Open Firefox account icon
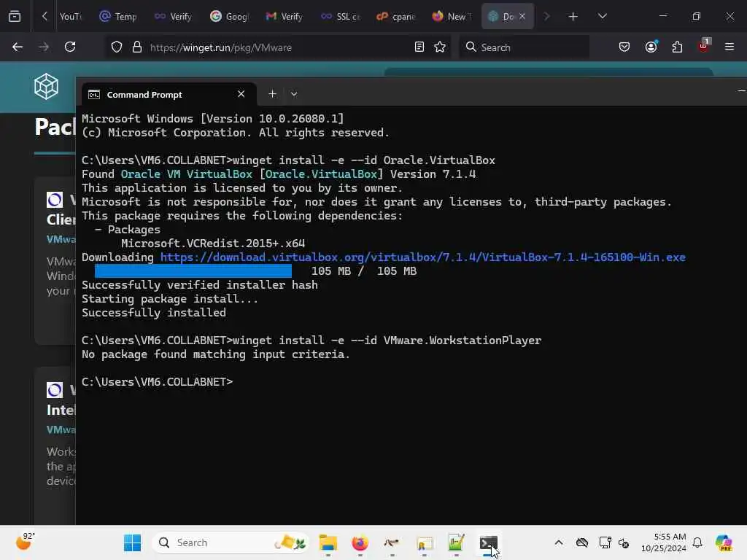 coord(651,47)
